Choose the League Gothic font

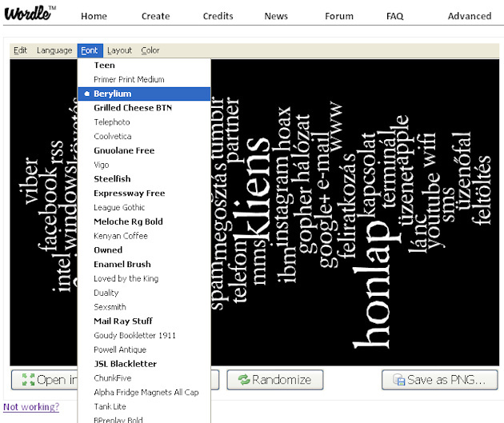[x=144, y=207]
